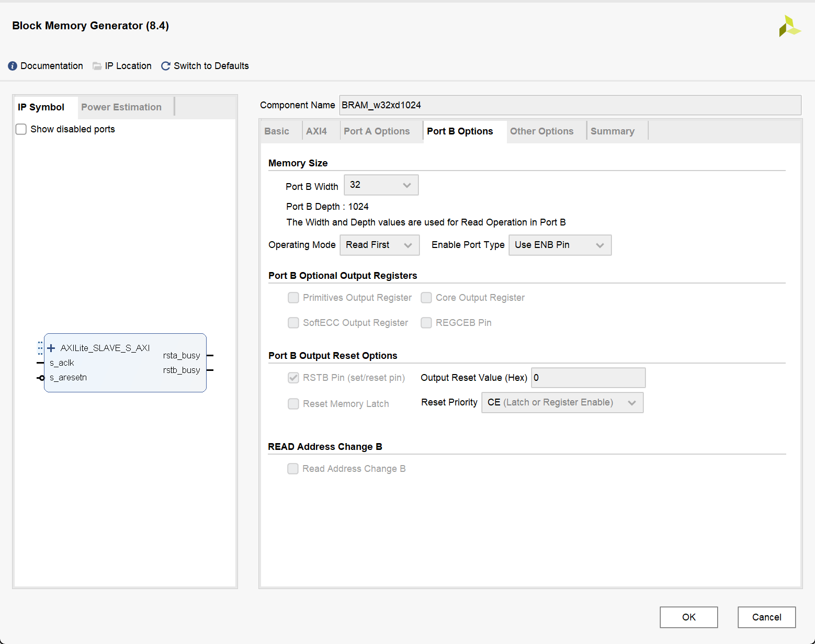Switch to Power Estimation tab
Screen dimensions: 815x644
121,107
